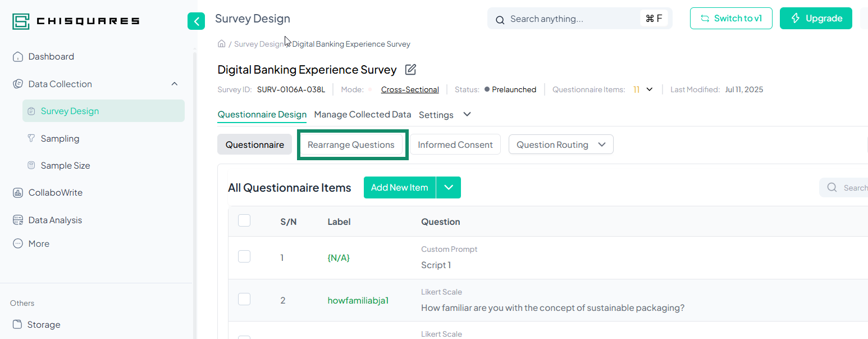The image size is (868, 339).
Task: Open CollaboWrite in the sidebar
Action: [x=55, y=193]
